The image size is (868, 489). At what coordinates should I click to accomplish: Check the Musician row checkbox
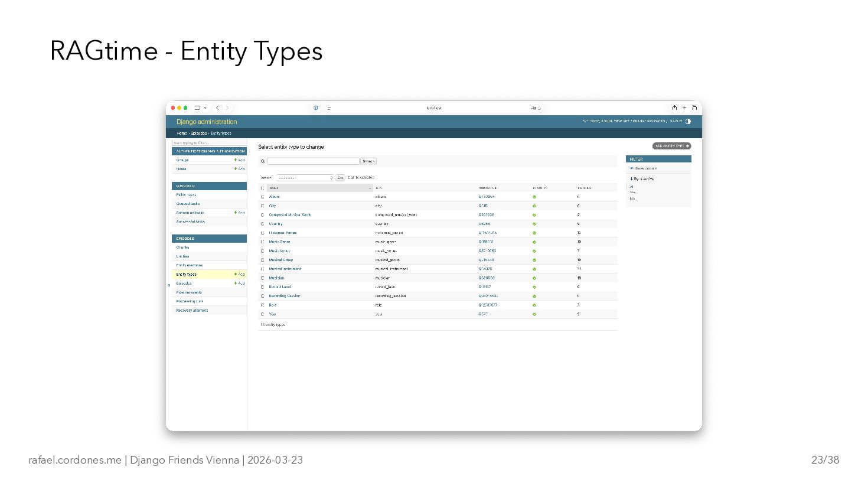pyautogui.click(x=262, y=278)
